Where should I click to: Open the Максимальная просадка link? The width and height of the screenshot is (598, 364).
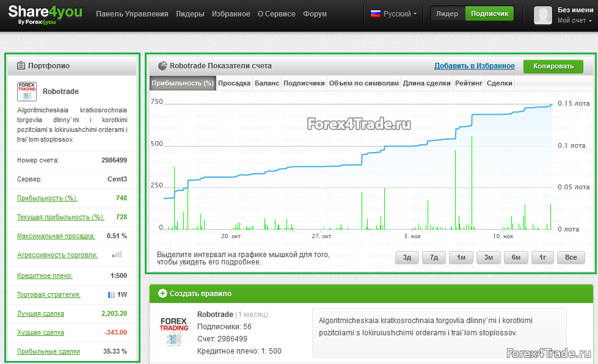pos(56,236)
